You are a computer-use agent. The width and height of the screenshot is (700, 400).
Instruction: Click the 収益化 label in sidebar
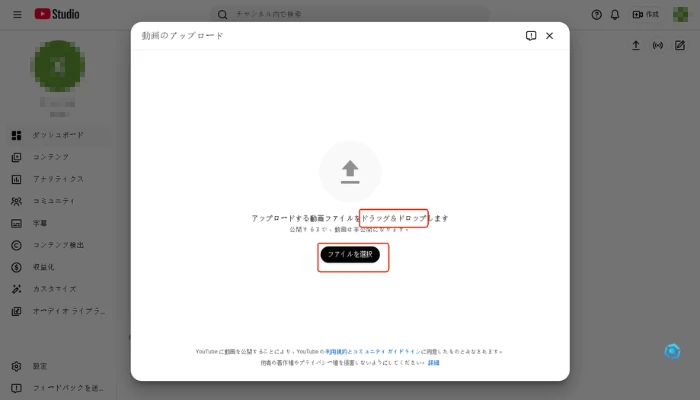click(43, 267)
